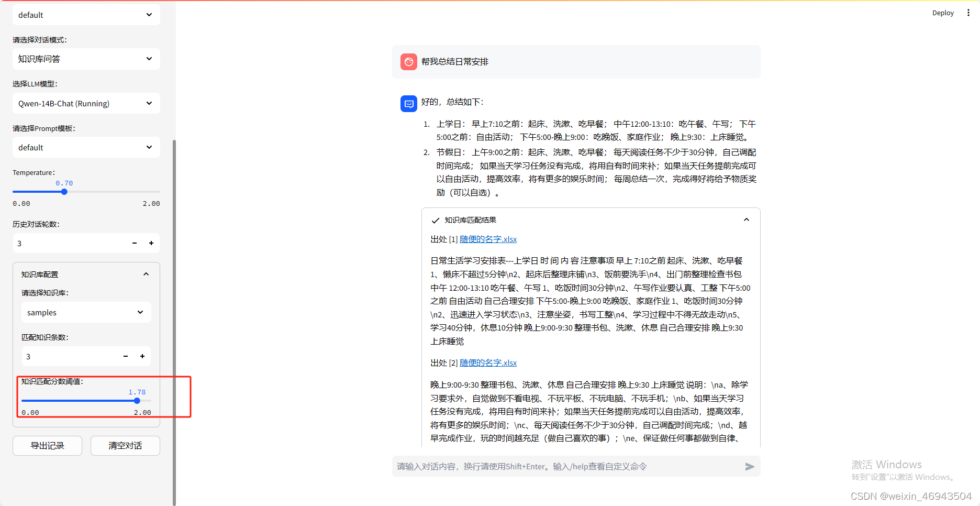Viewport: 980px width, 506px height.
Task: Click the 选择LLM模型 label
Action: [35, 84]
